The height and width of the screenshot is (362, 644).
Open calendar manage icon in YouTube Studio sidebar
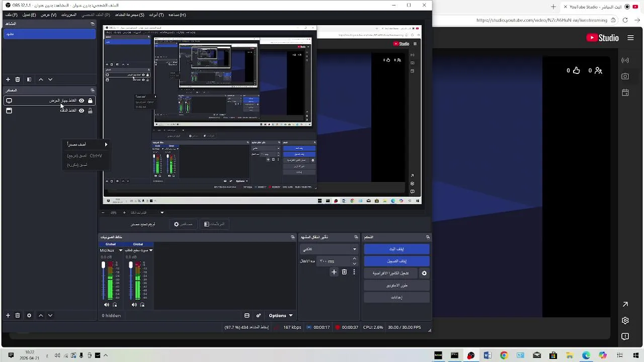[625, 93]
